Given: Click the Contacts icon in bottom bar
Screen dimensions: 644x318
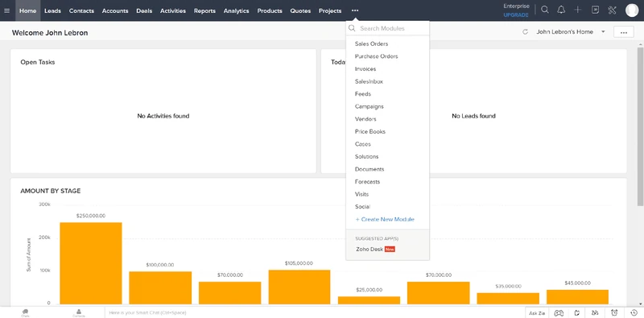Looking at the screenshot, I should pos(79,313).
